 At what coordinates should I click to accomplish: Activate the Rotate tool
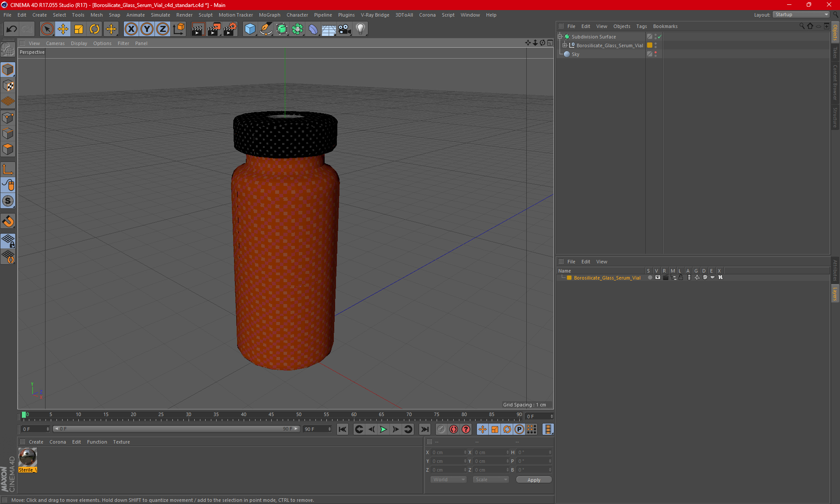tap(94, 29)
